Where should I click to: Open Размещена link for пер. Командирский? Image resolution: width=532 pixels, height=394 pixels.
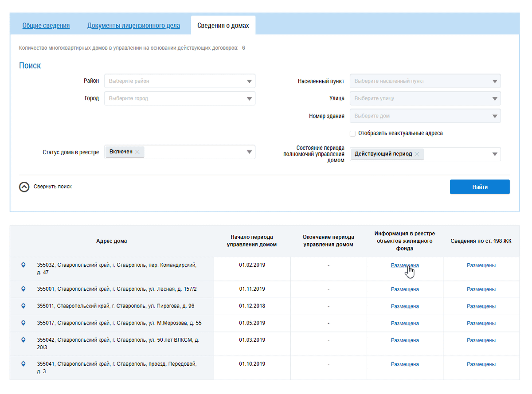[x=405, y=265]
